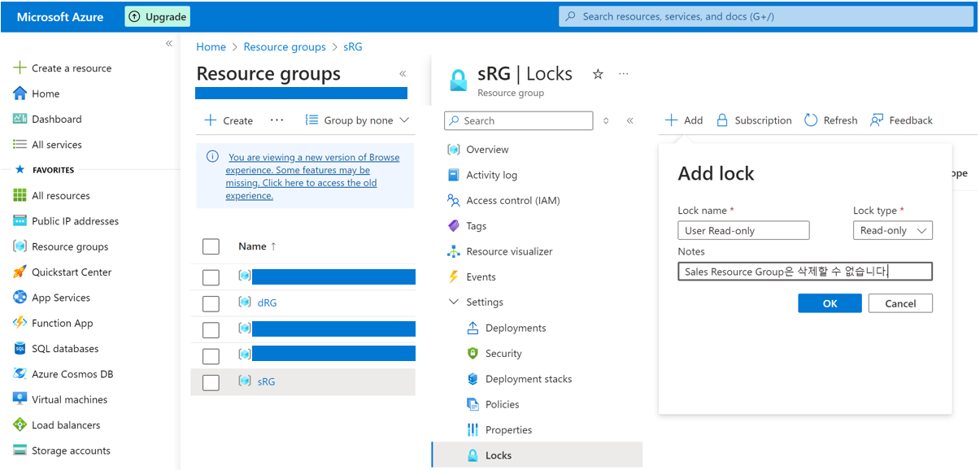Toggle the select-all checkbox beside Name

coord(211,246)
